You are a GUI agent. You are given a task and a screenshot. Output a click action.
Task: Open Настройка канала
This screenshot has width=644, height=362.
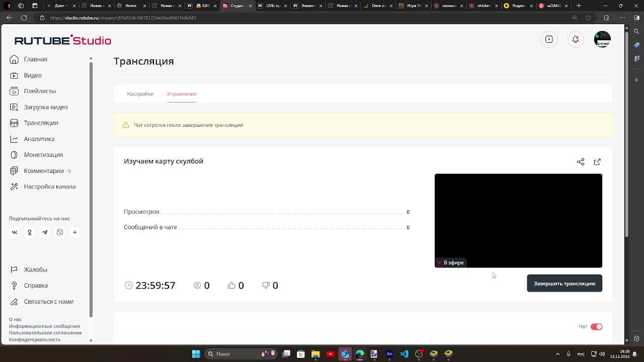(43, 187)
